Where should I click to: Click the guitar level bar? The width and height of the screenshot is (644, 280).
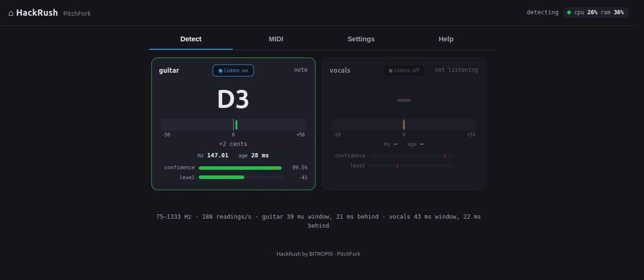[x=241, y=177]
